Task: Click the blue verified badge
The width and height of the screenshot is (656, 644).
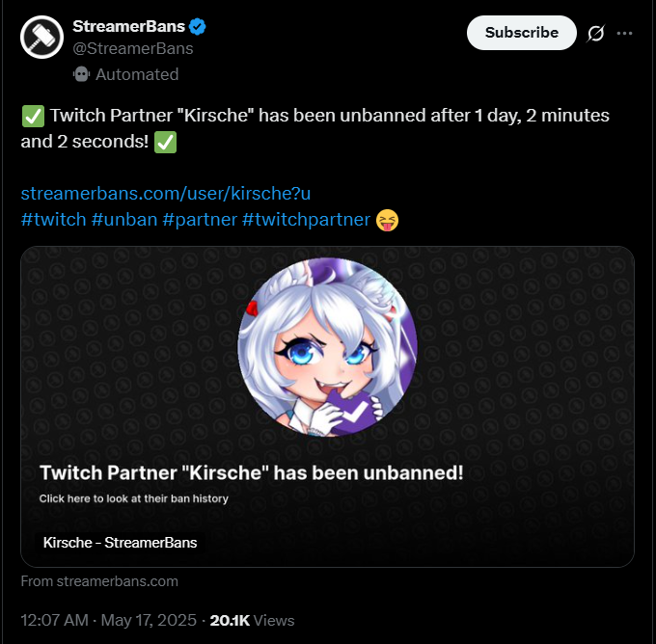Action: 198,26
